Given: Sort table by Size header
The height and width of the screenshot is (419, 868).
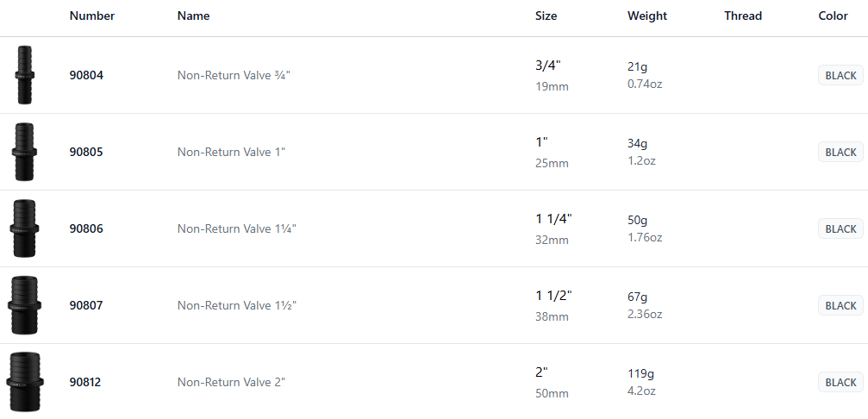Looking at the screenshot, I should click(x=546, y=16).
